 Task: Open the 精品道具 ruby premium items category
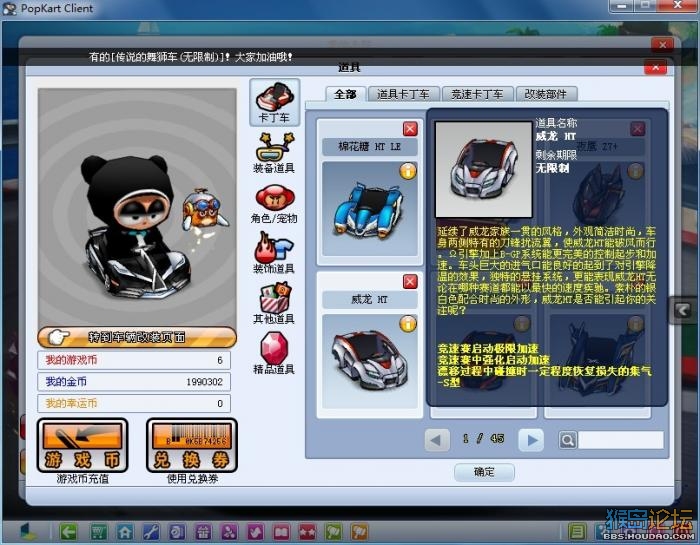pos(274,353)
